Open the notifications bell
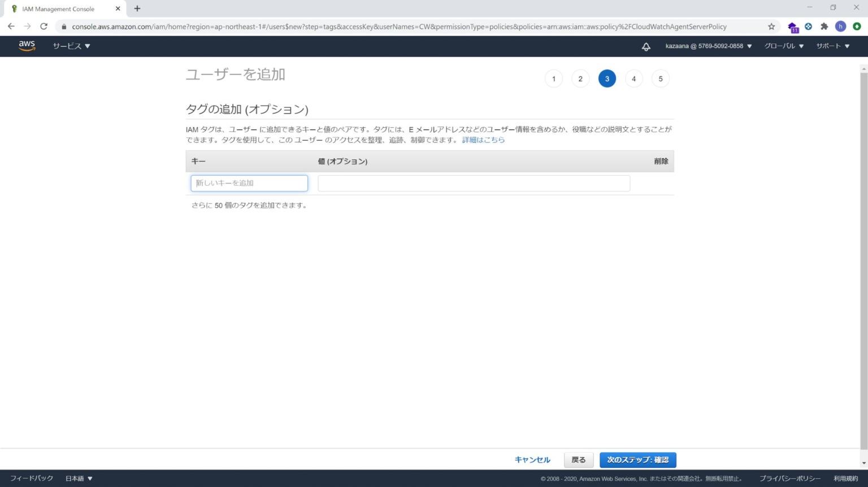Image resolution: width=868 pixels, height=487 pixels. point(645,46)
